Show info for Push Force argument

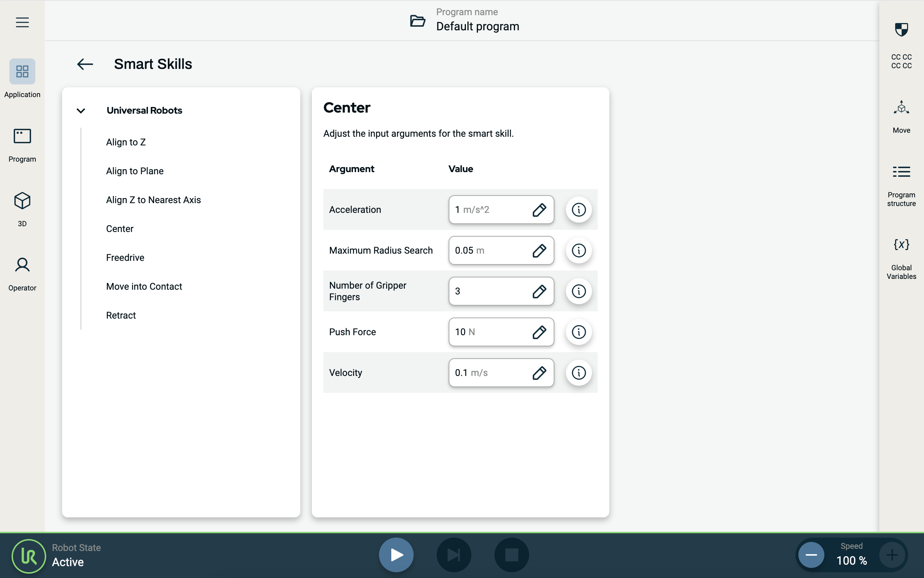coord(578,332)
